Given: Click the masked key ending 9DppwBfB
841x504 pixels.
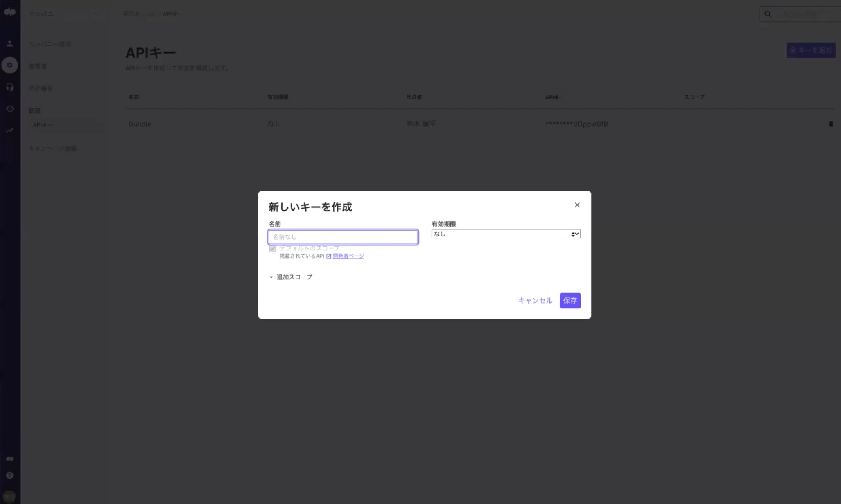Looking at the screenshot, I should (576, 124).
